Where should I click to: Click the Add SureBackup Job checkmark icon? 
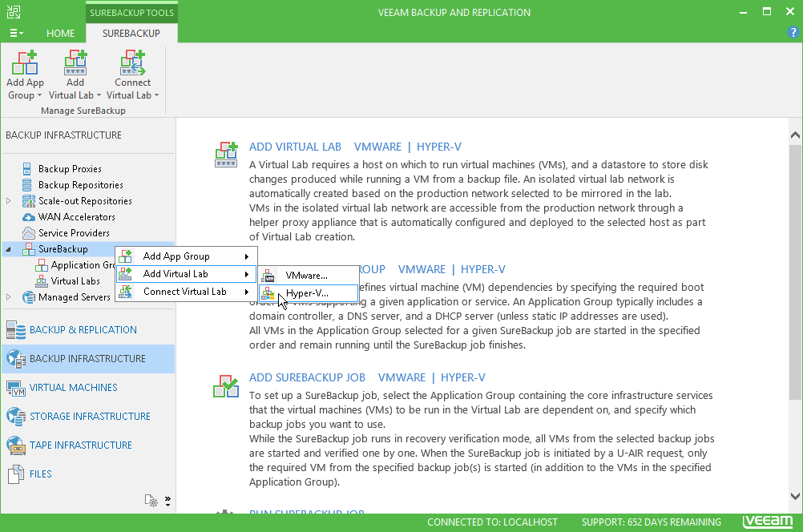click(x=226, y=386)
